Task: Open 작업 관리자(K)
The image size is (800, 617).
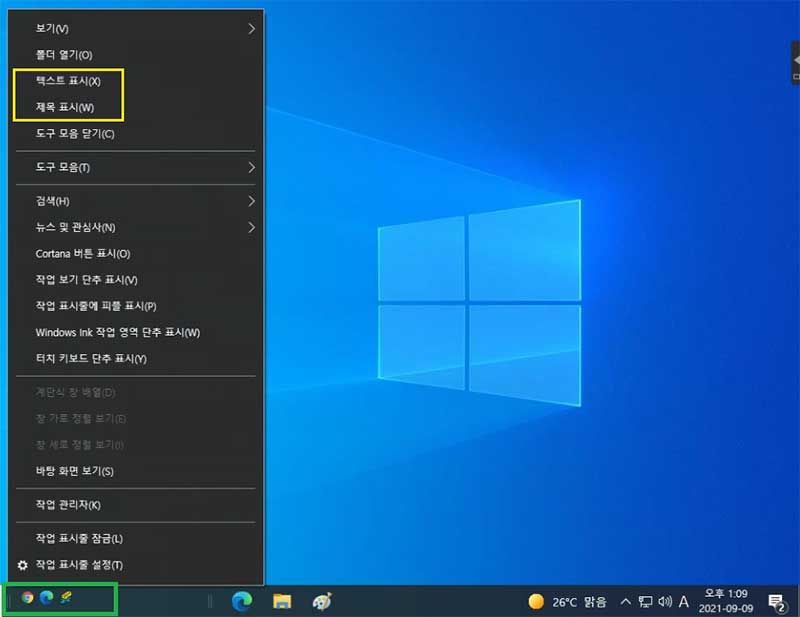Action: click(x=136, y=505)
